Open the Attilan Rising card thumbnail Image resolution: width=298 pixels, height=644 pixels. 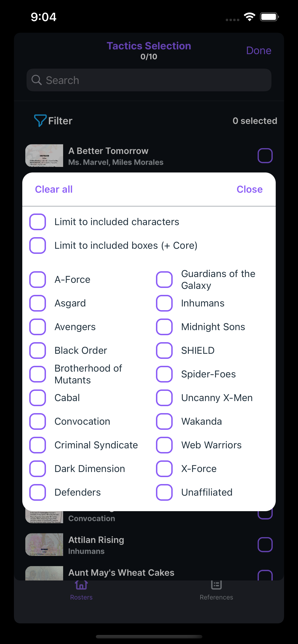click(44, 545)
